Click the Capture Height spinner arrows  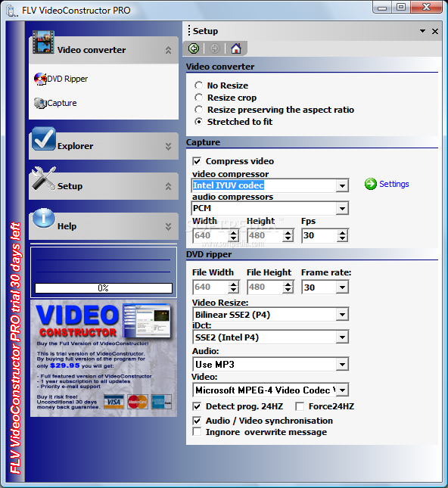[x=288, y=235]
